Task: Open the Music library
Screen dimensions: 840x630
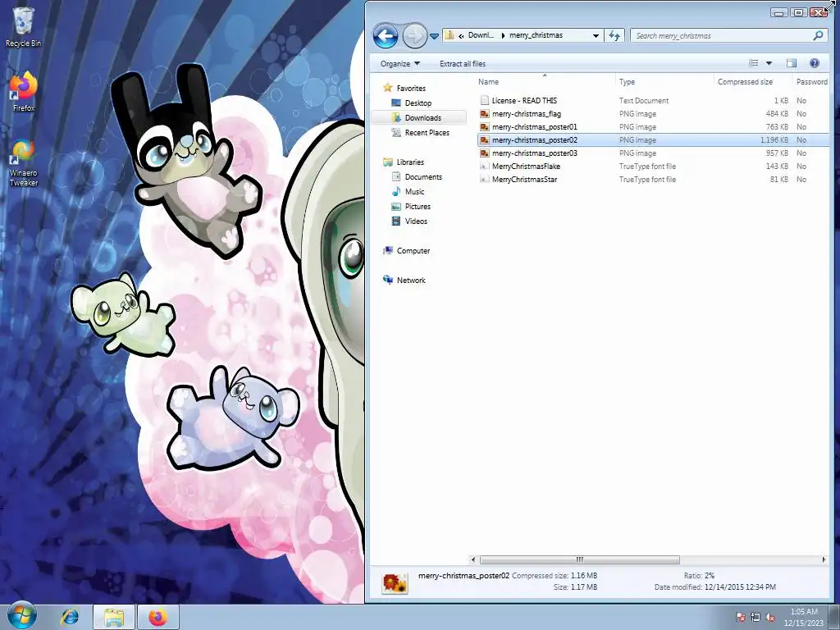Action: click(414, 191)
